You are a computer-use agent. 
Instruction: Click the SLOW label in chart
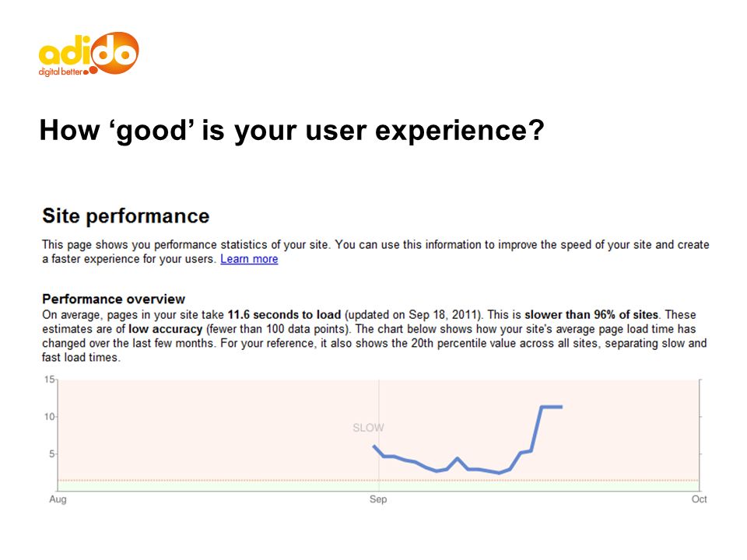click(368, 428)
